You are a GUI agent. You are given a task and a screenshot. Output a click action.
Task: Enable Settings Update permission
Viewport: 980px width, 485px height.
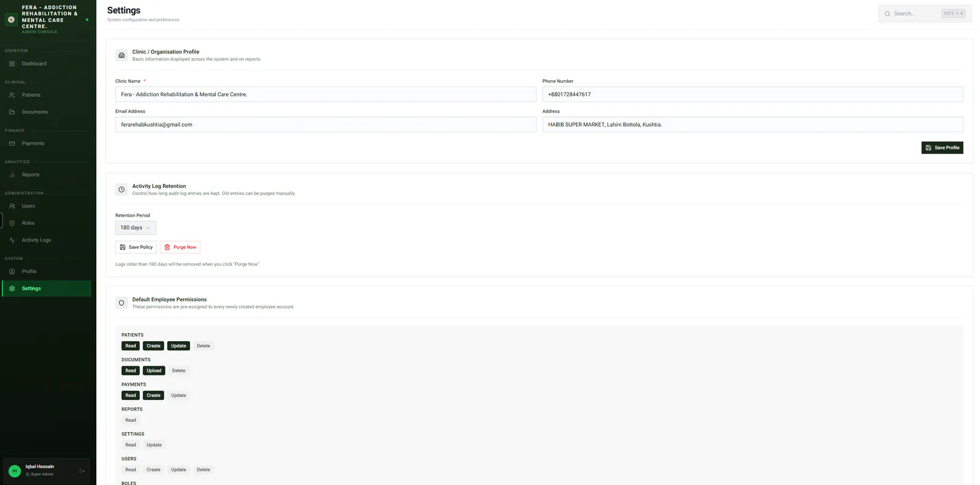pyautogui.click(x=154, y=445)
